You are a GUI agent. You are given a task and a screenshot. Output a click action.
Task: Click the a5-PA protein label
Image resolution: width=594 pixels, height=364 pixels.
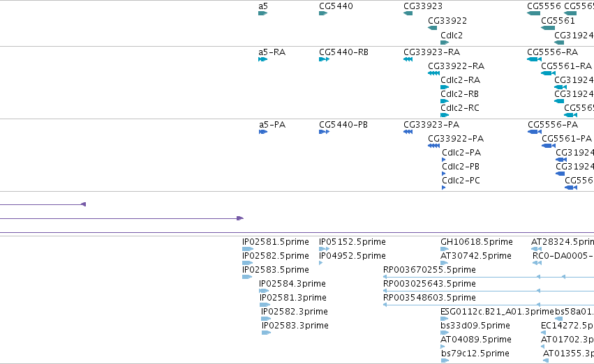pos(272,125)
